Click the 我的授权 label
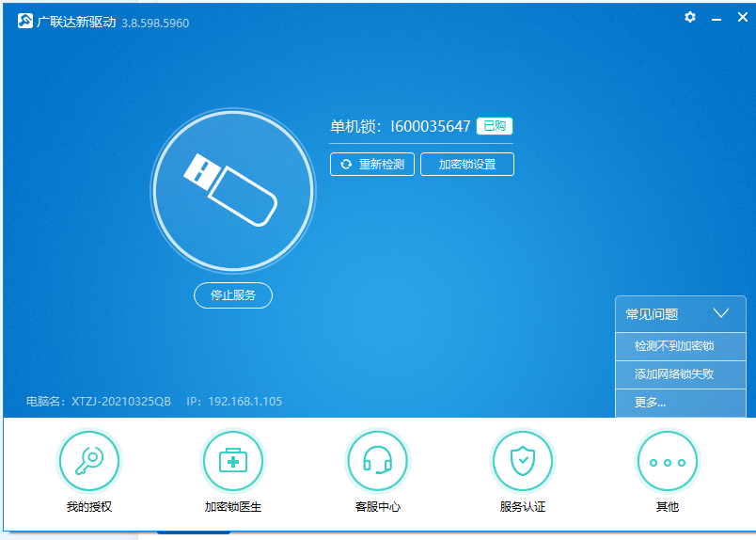Image resolution: width=756 pixels, height=540 pixels. click(89, 507)
